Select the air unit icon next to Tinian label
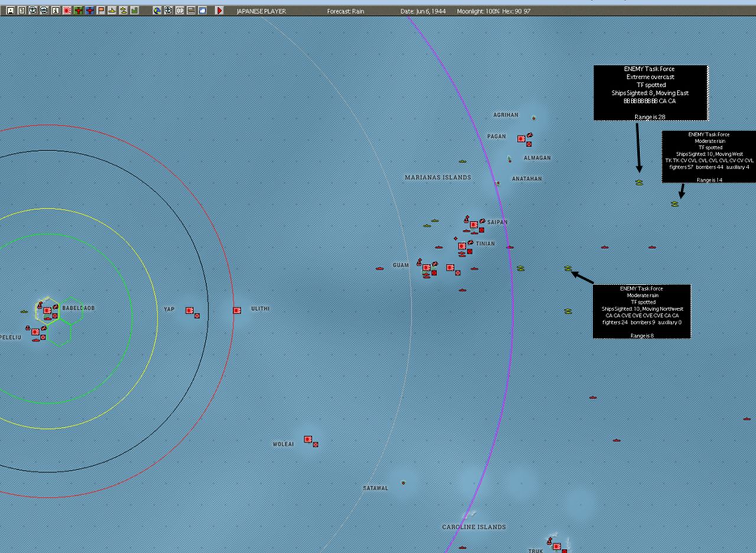756x553 pixels. point(471,243)
